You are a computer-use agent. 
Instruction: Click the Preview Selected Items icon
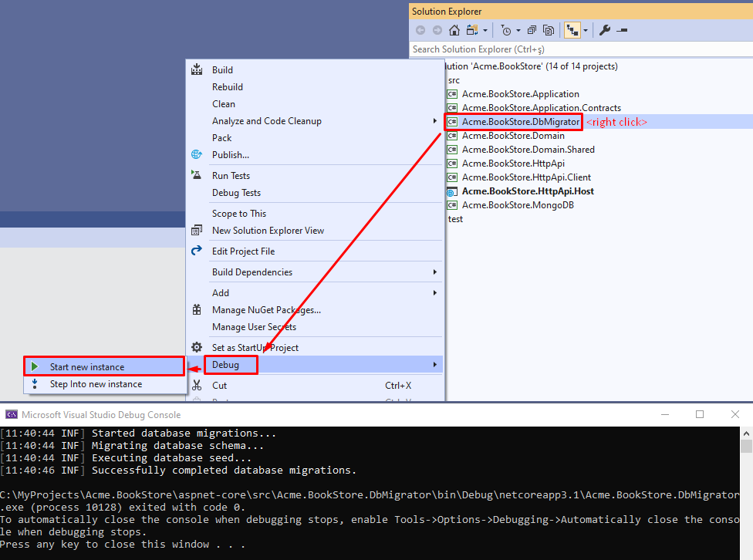pos(622,30)
